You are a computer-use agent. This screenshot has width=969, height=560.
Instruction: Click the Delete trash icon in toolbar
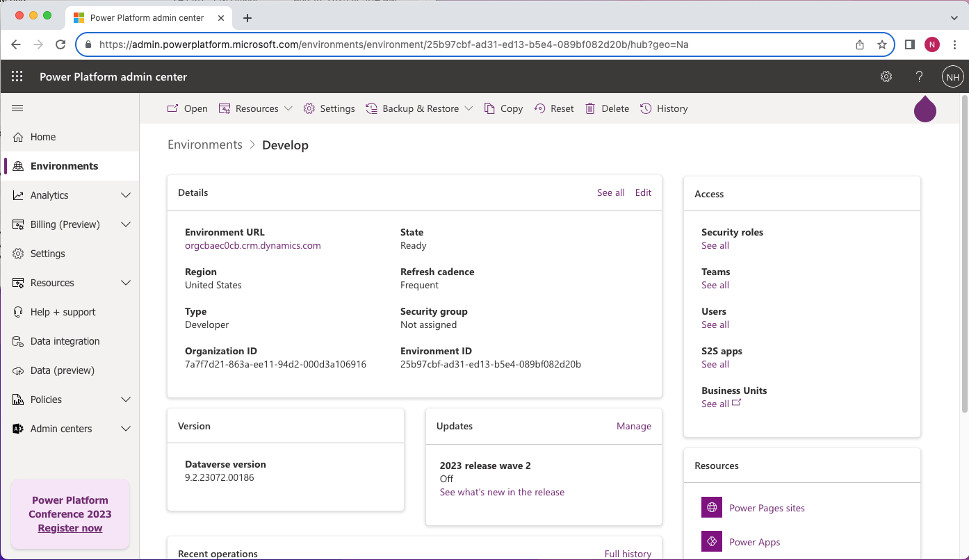(590, 108)
